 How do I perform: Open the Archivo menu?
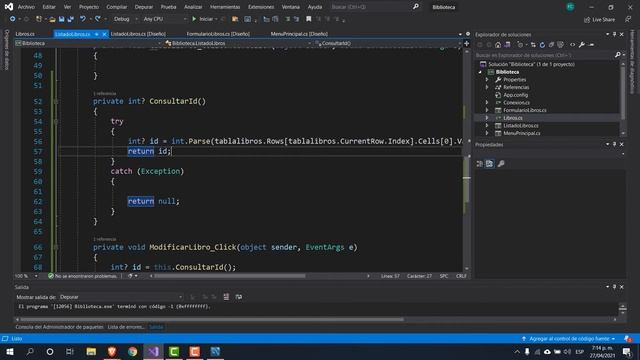[x=26, y=7]
